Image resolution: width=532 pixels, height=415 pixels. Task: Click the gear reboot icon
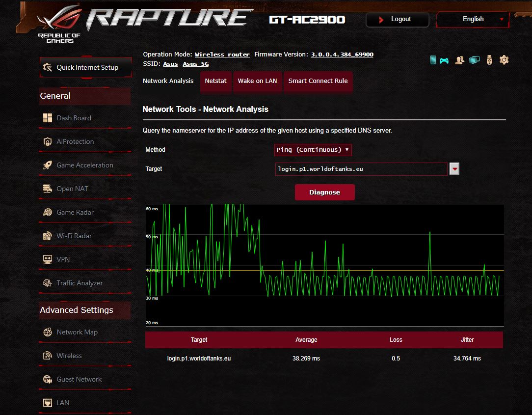[x=504, y=60]
